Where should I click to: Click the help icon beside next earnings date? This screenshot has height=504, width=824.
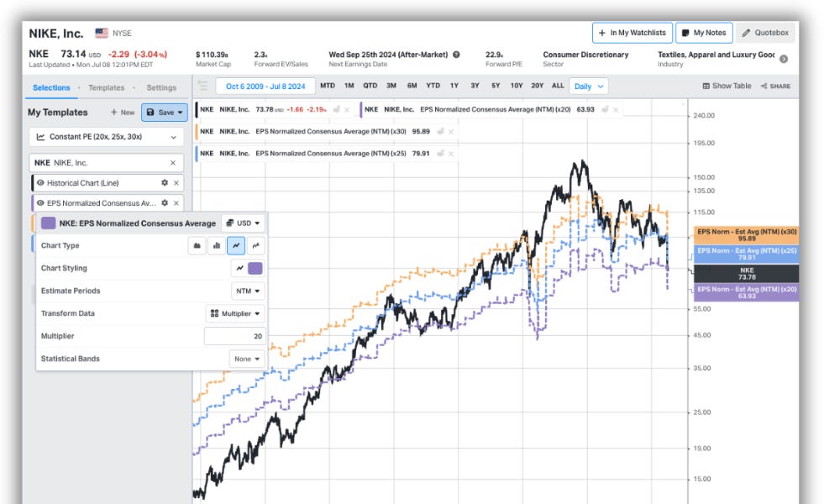point(456,54)
